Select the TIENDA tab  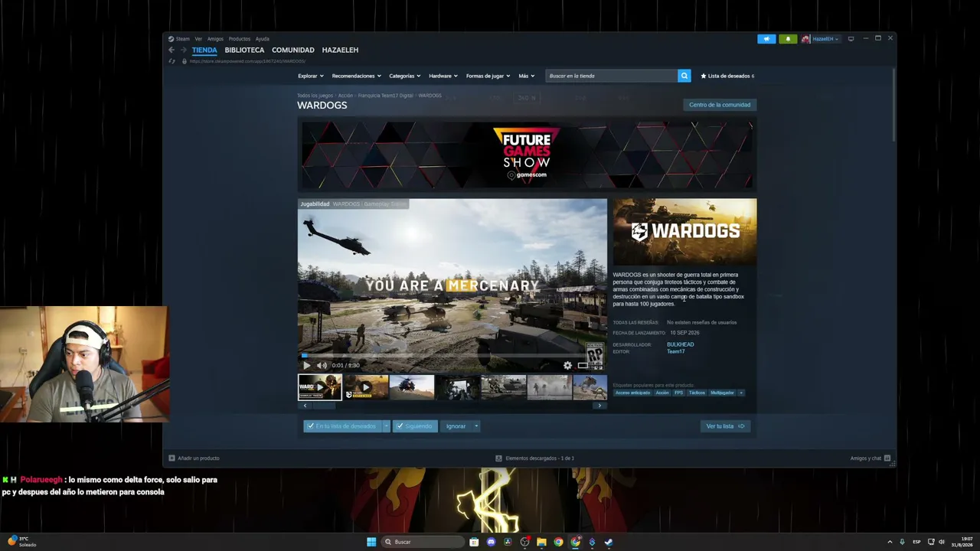(x=204, y=50)
